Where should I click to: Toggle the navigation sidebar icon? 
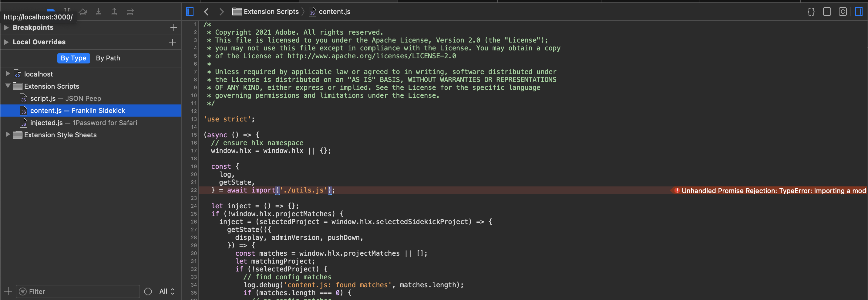click(189, 11)
